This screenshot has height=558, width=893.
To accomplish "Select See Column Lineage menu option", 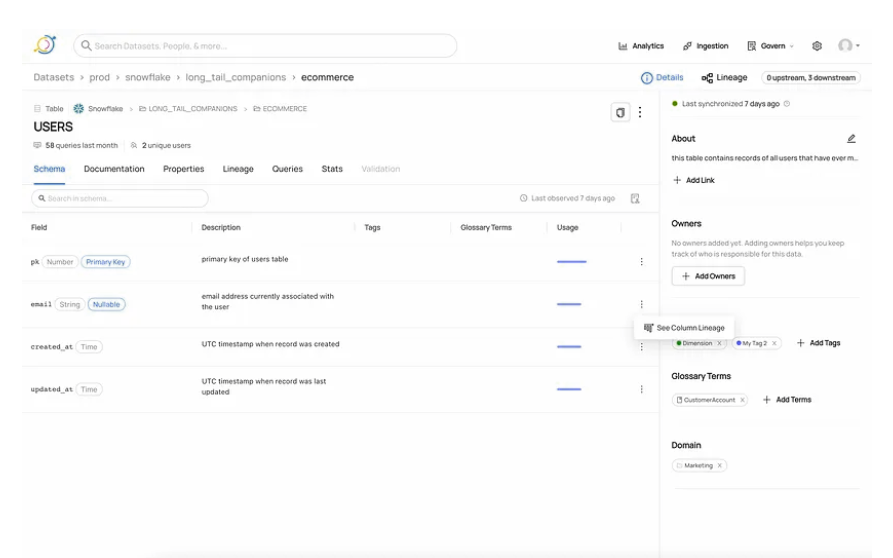I will (x=684, y=328).
